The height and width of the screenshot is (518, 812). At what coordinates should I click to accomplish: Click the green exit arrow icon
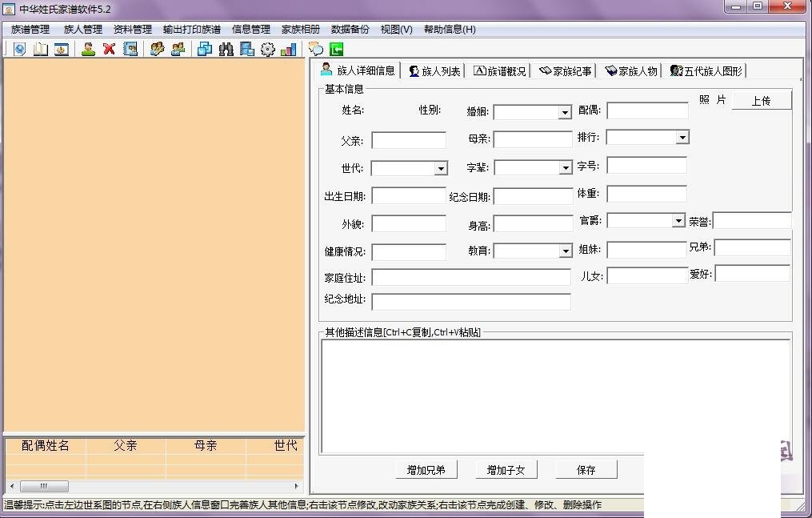[x=336, y=50]
